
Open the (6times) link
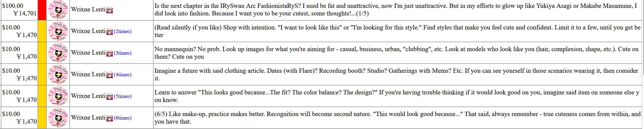click(123, 118)
